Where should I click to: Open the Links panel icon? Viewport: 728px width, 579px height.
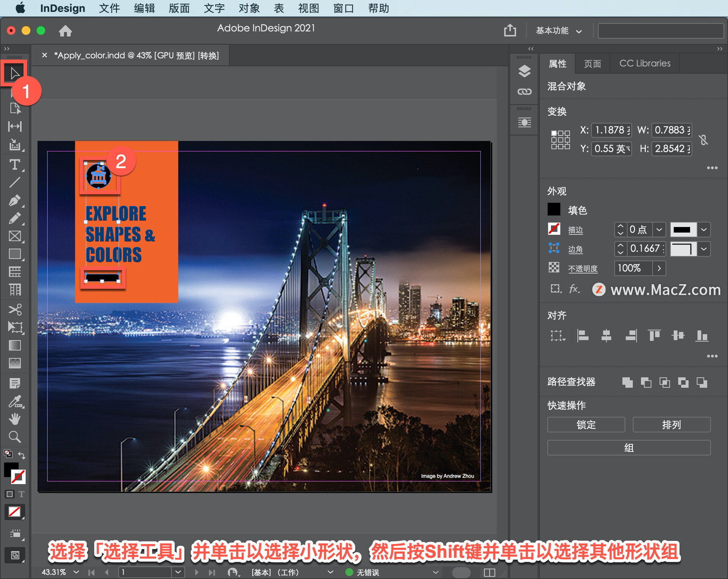click(524, 91)
